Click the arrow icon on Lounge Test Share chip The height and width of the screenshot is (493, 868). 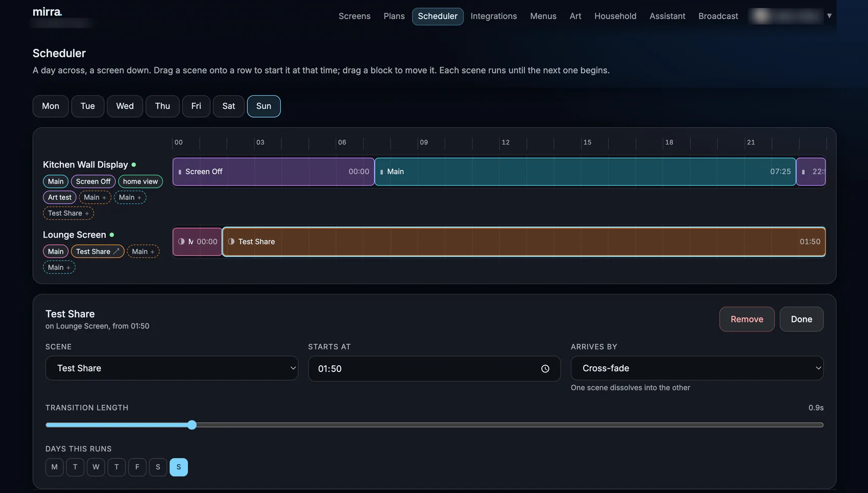click(116, 251)
